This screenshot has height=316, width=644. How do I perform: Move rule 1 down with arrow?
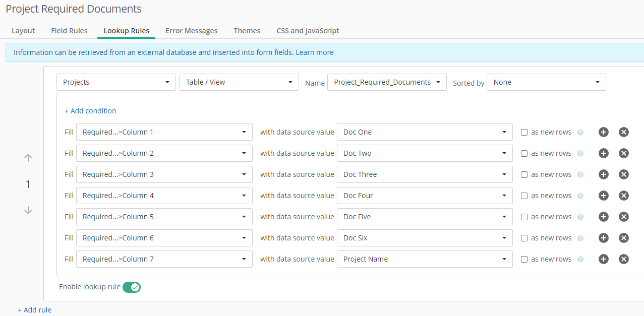point(28,210)
